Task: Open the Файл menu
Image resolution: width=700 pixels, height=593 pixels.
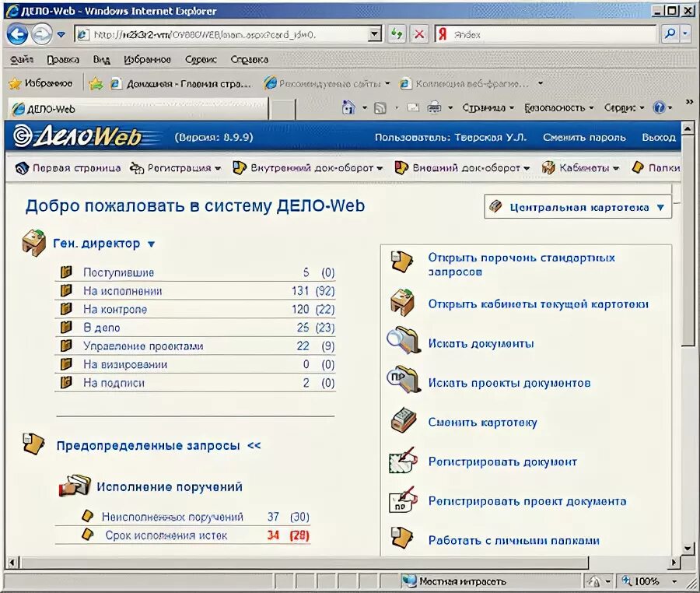Action: click(x=22, y=59)
